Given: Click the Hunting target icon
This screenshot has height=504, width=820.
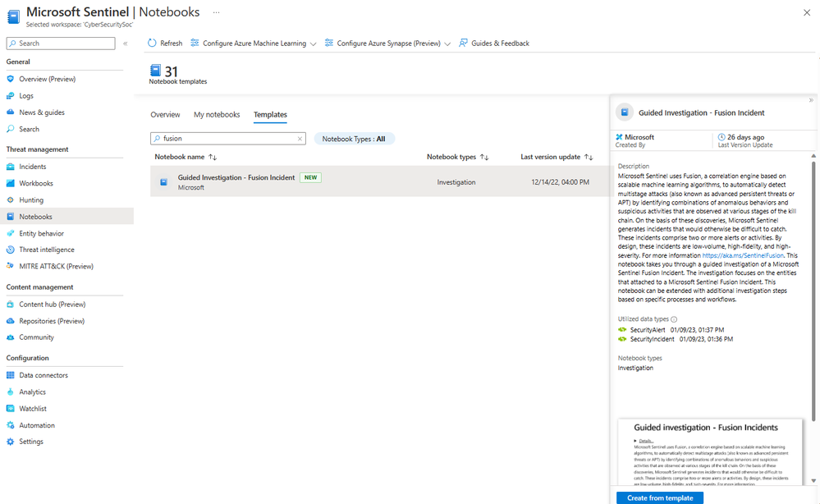Looking at the screenshot, I should tap(11, 200).
